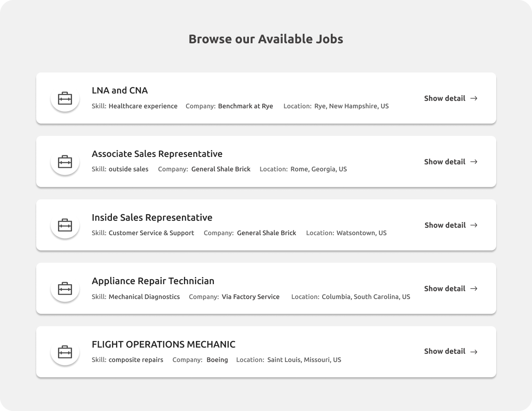Screen dimensions: 532x411
Task: Click the briefcase icon for Inside Sales Representative
Action: (x=65, y=225)
